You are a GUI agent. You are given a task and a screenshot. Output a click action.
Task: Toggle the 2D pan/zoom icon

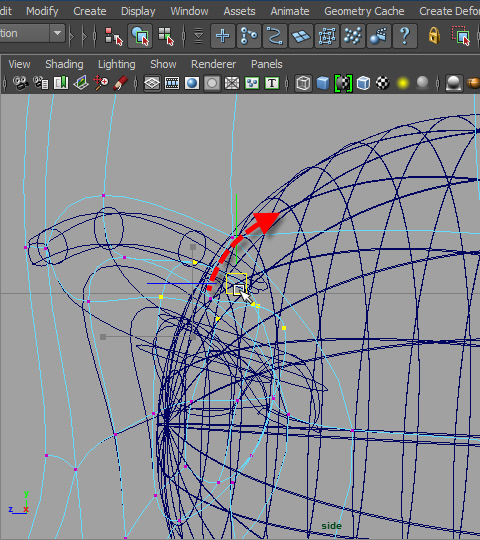(101, 83)
